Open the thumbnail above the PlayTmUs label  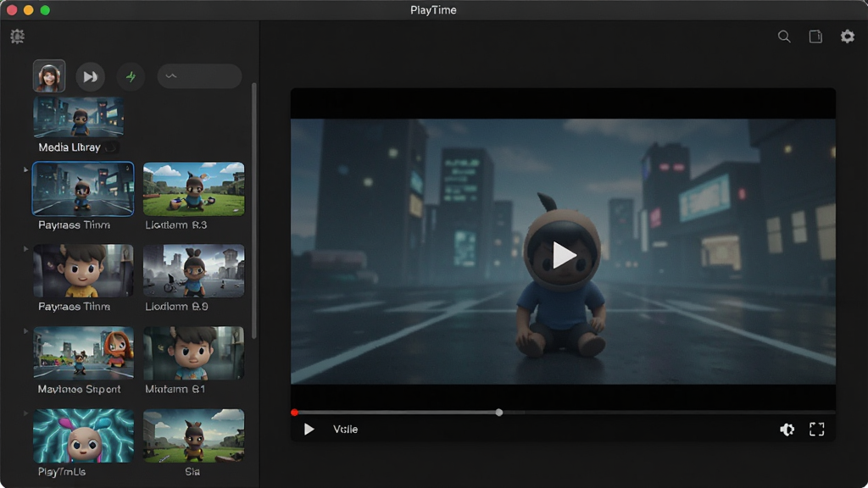click(x=83, y=435)
